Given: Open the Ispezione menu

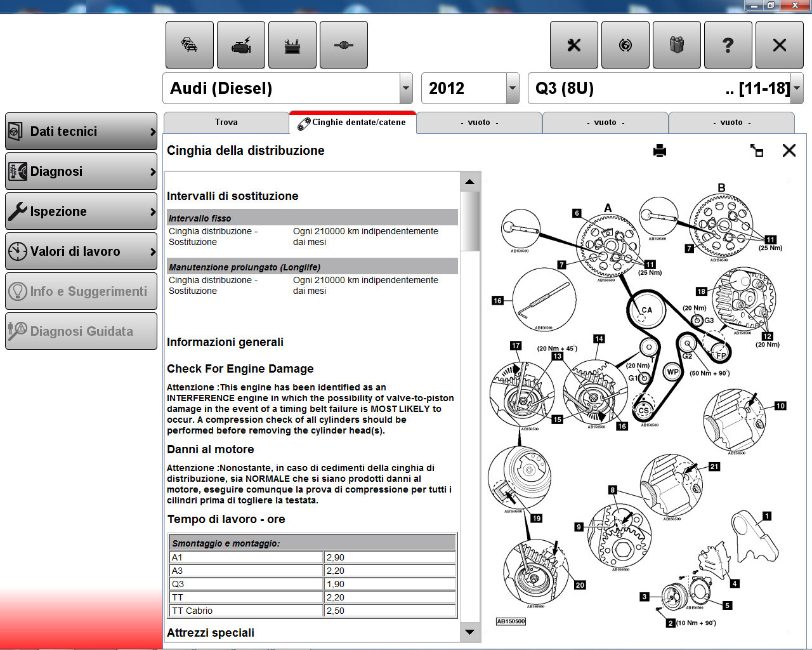Looking at the screenshot, I should point(81,211).
